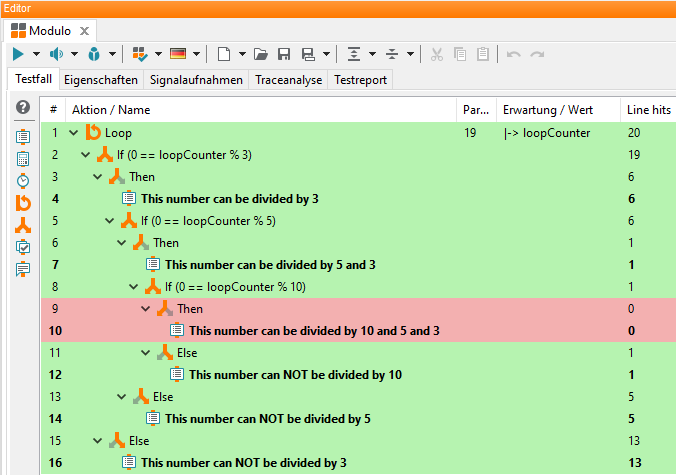The width and height of the screenshot is (676, 475).
Task: Select the comment bubble sidebar icon
Action: point(23,270)
